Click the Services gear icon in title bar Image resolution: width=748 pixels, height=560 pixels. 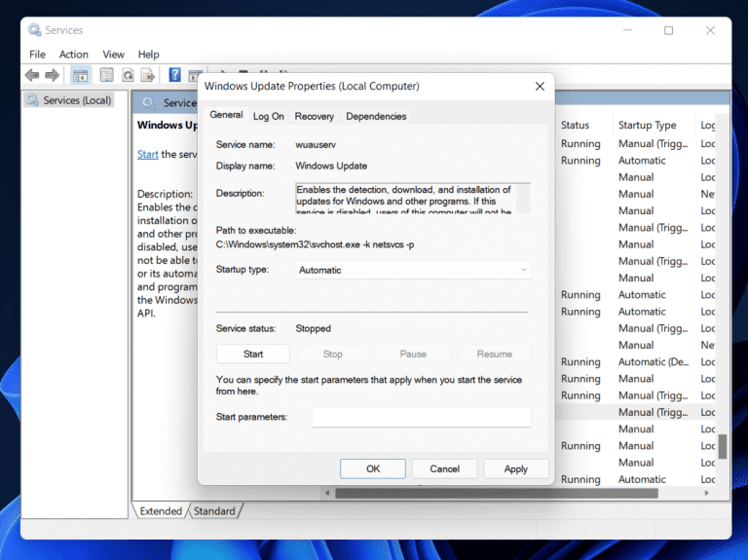(x=34, y=30)
